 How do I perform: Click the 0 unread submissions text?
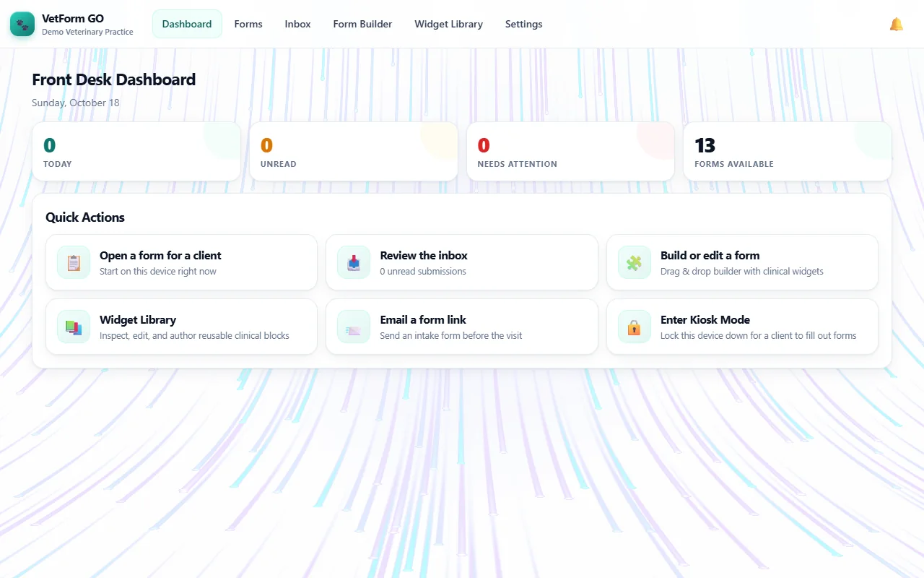pyautogui.click(x=423, y=272)
